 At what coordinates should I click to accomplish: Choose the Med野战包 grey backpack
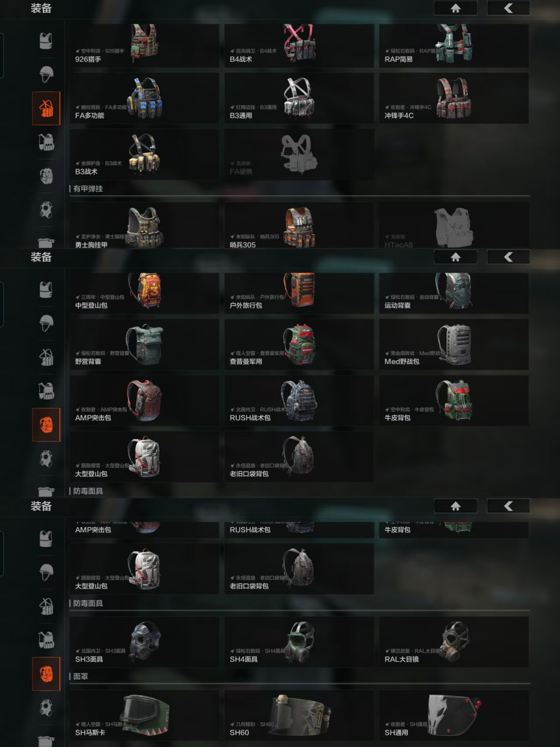(454, 344)
